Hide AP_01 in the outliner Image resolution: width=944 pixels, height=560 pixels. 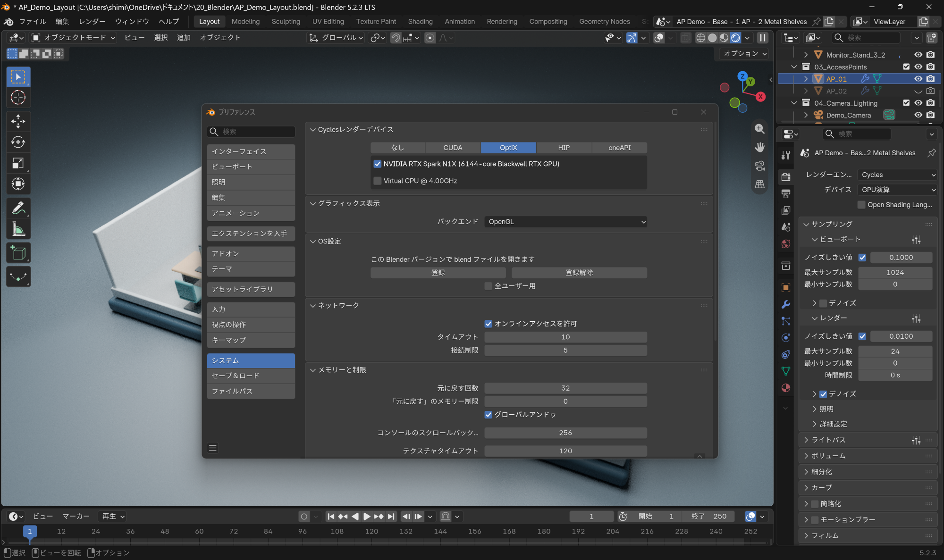[x=918, y=79]
